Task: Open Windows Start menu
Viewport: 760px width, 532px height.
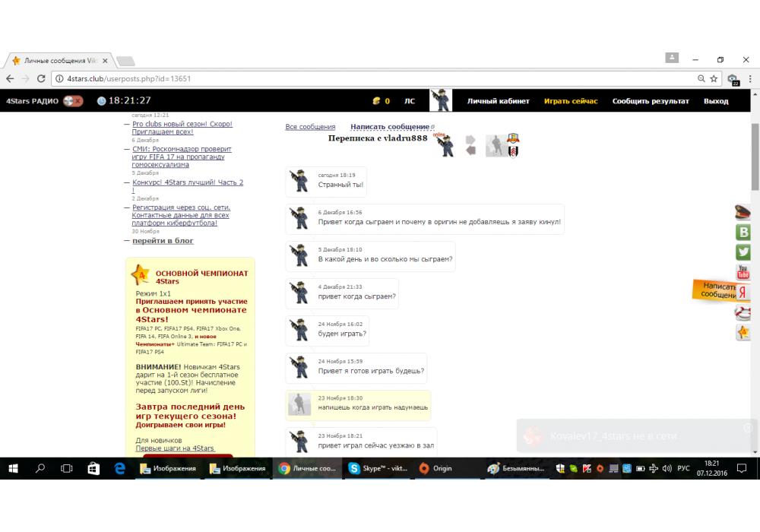Action: coord(14,468)
